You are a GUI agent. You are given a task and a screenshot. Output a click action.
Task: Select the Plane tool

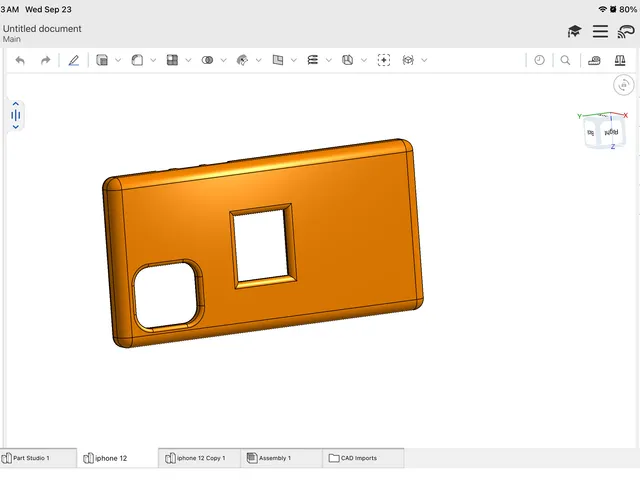pyautogui.click(x=278, y=60)
